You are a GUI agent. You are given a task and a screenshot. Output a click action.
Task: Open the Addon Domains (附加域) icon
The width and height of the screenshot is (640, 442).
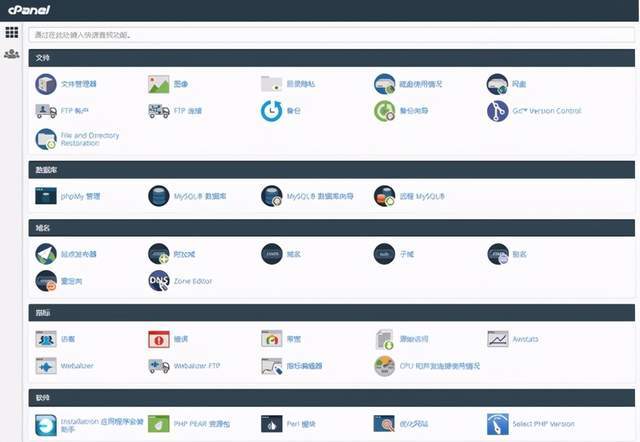point(159,254)
